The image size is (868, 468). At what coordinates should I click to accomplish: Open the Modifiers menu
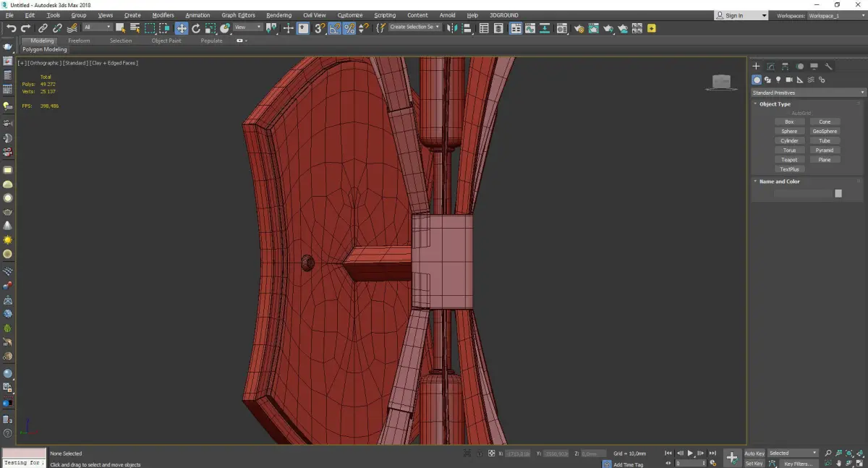163,15
